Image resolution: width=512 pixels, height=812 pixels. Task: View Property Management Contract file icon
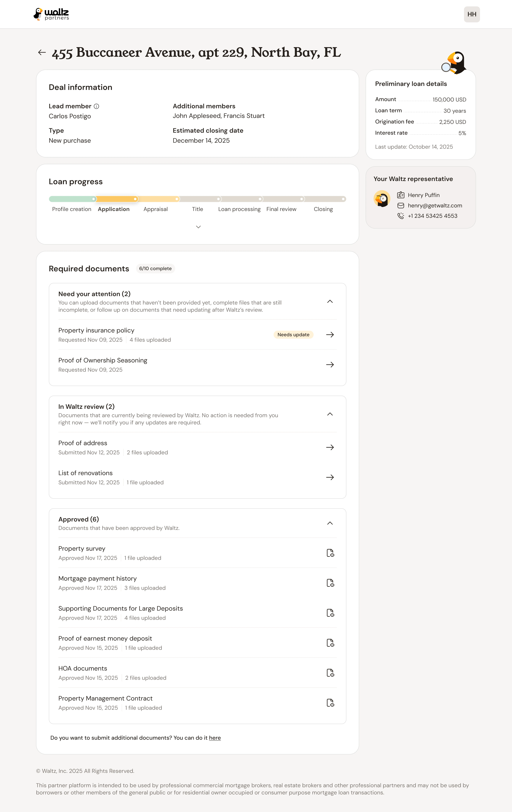coord(330,703)
